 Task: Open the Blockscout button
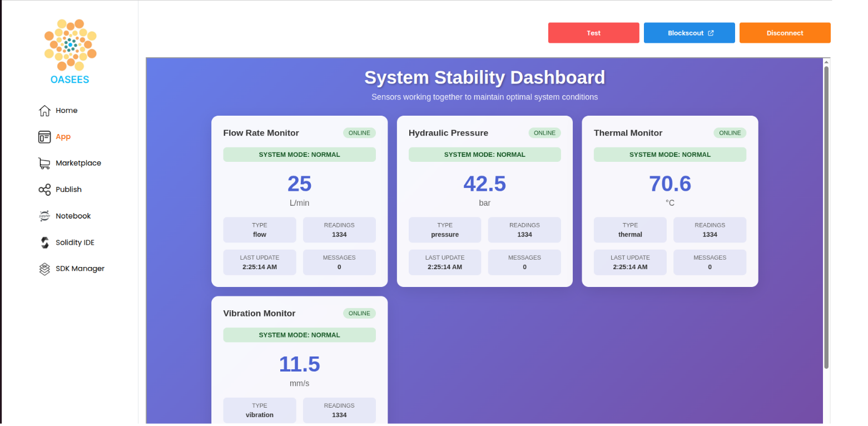tap(688, 33)
